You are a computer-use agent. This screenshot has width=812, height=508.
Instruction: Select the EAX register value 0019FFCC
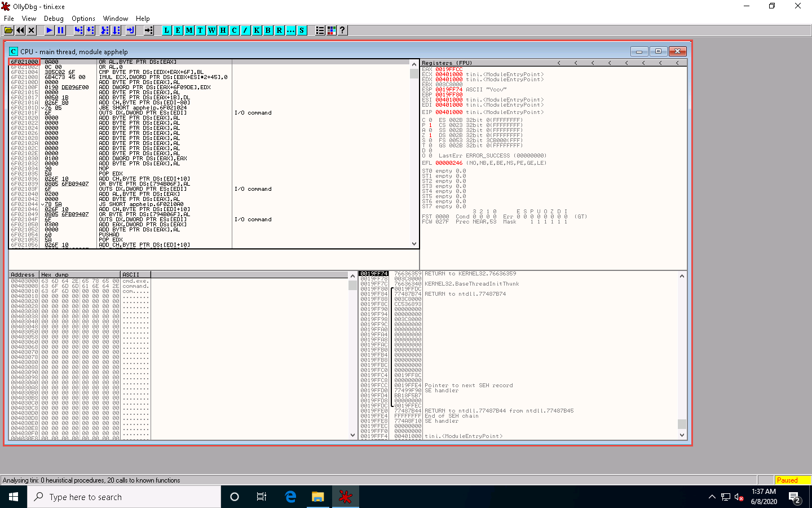(449, 69)
